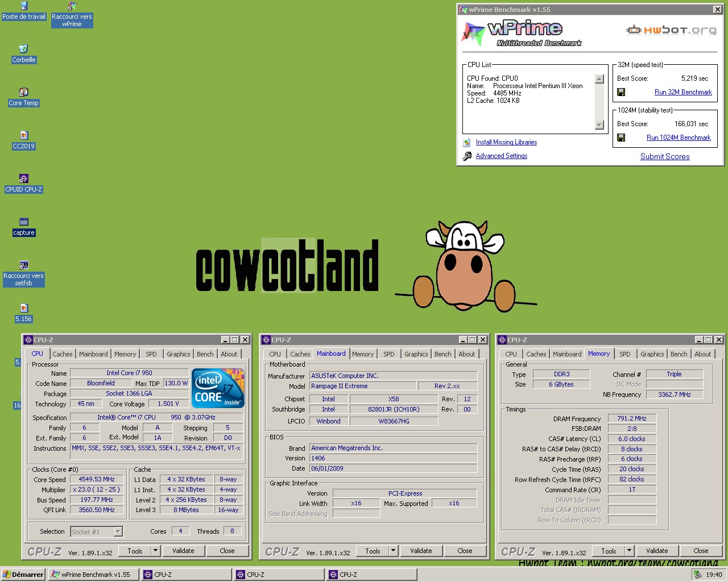Open the Démarrer start menu
This screenshot has width=728, height=582.
pyautogui.click(x=23, y=575)
